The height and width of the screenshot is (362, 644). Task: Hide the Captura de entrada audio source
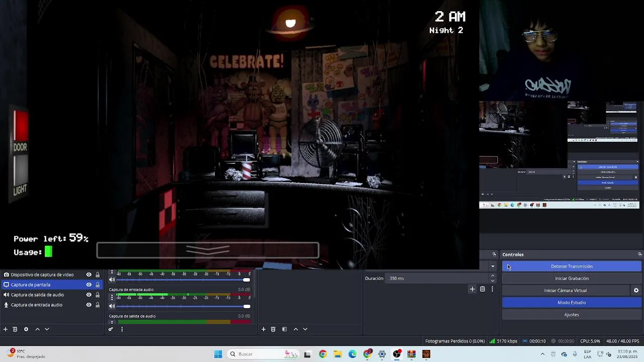coord(89,305)
